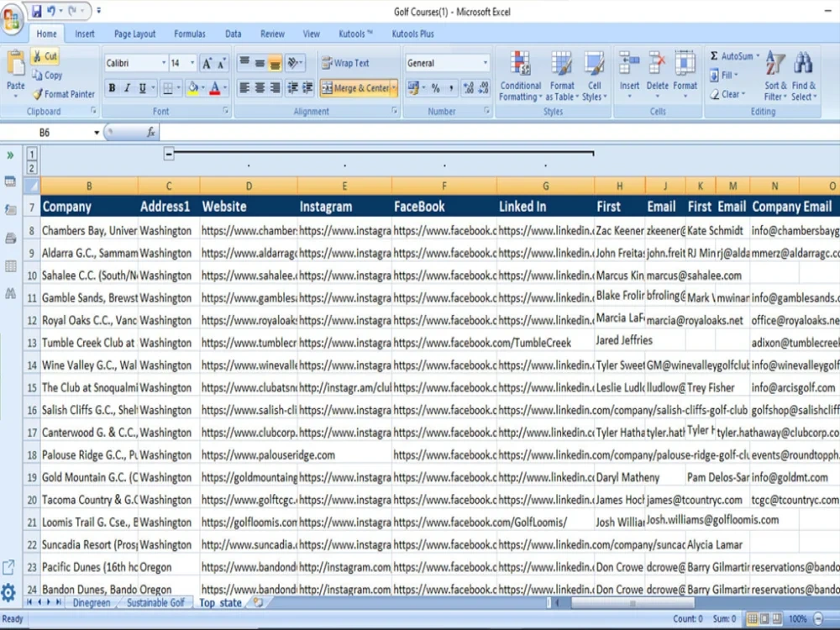Click the Borders icon

(168, 88)
